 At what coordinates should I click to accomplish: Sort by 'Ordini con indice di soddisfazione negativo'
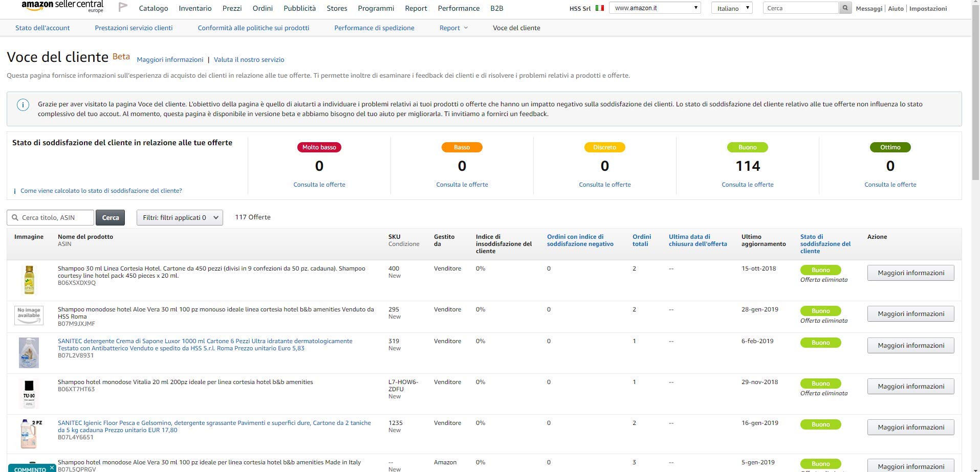click(x=580, y=240)
